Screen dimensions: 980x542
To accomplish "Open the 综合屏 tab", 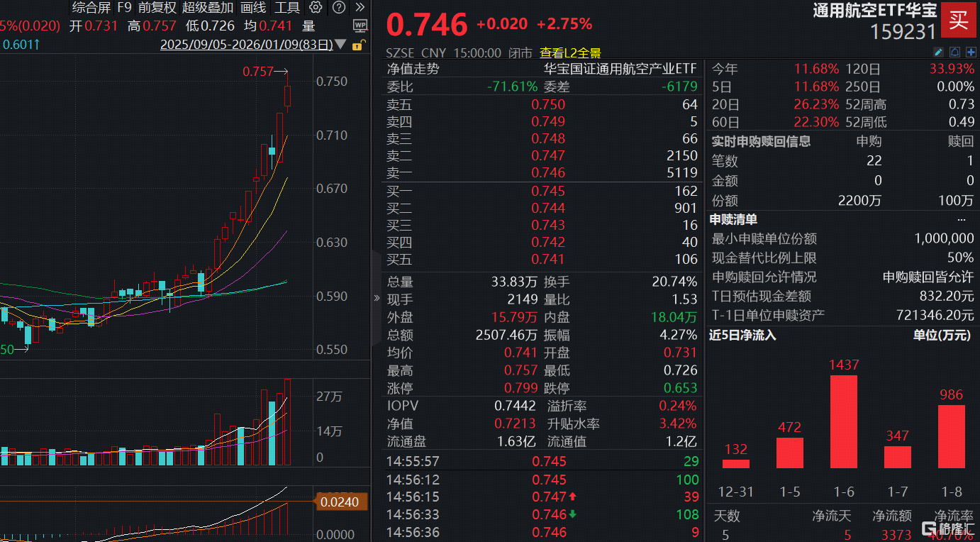I will point(91,8).
